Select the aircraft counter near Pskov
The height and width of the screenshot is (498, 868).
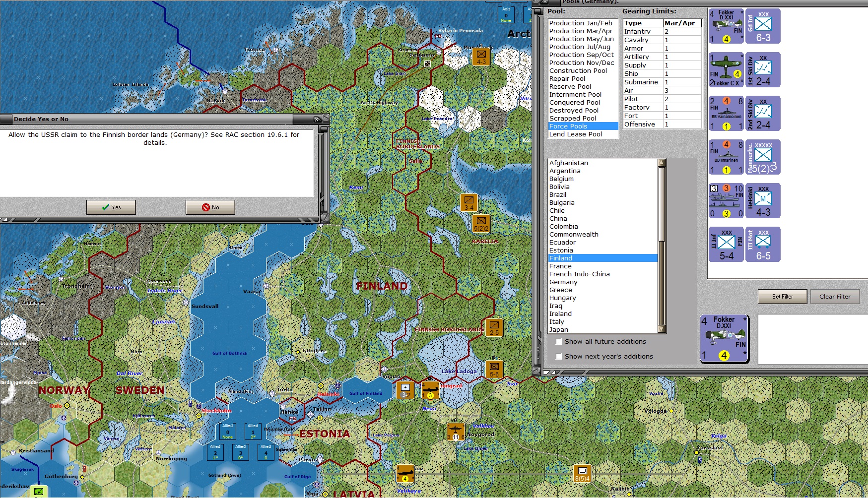click(405, 473)
